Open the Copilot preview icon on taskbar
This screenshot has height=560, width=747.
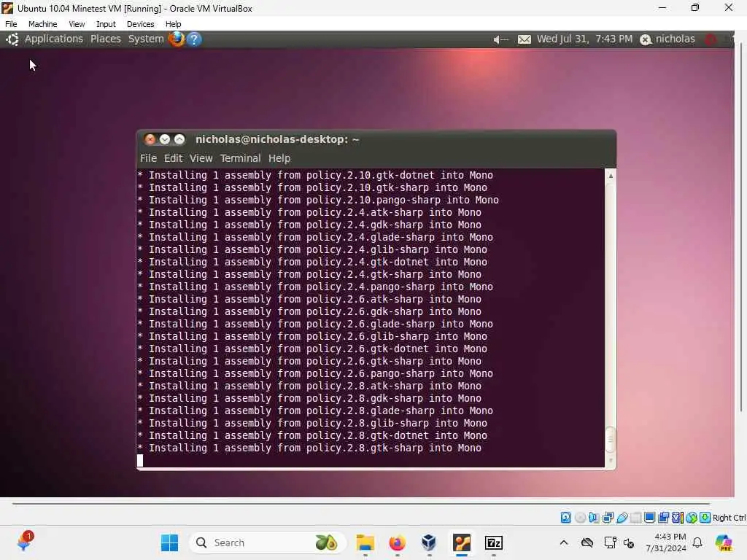[723, 542]
